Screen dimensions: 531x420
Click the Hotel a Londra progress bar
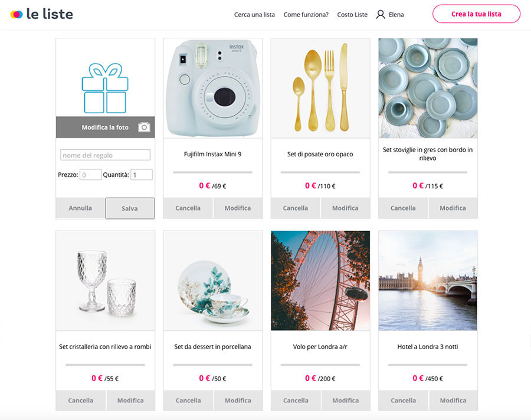point(428,365)
